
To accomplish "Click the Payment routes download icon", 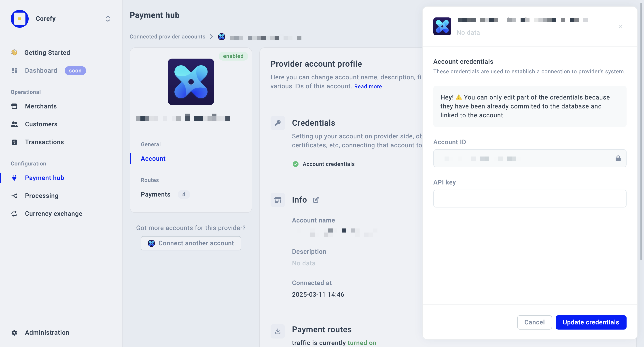I will point(278,331).
